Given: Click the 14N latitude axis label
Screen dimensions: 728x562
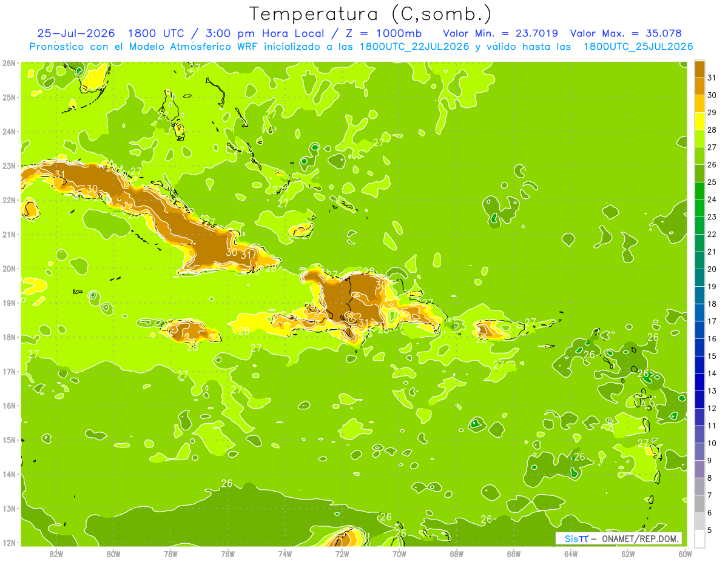Looking at the screenshot, I should pyautogui.click(x=8, y=474).
